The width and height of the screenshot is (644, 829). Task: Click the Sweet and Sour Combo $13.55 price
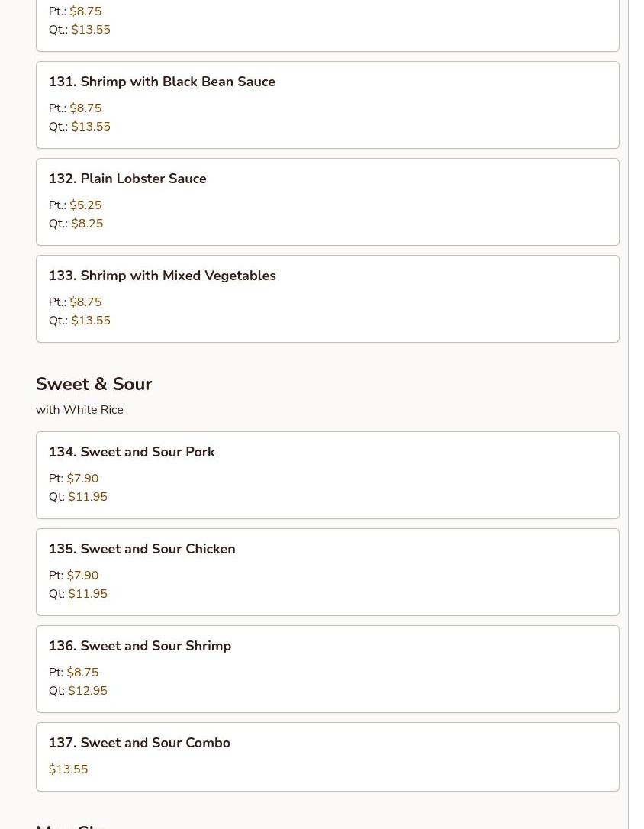(x=68, y=769)
